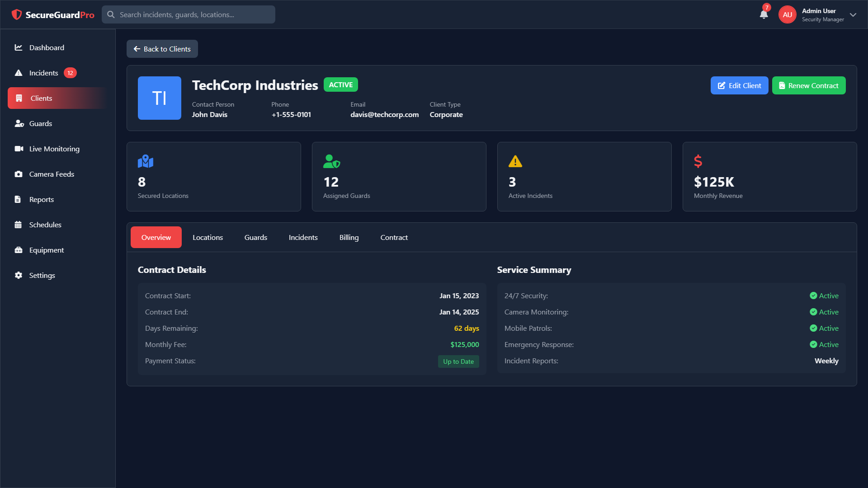The width and height of the screenshot is (868, 488).
Task: Open Camera Feeds from sidebar
Action: point(52,174)
